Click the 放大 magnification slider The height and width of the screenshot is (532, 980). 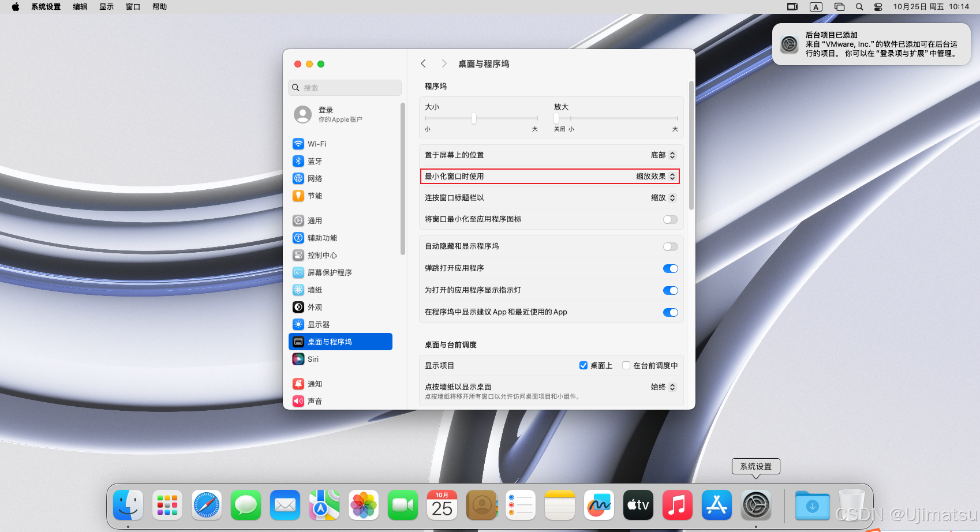point(616,118)
